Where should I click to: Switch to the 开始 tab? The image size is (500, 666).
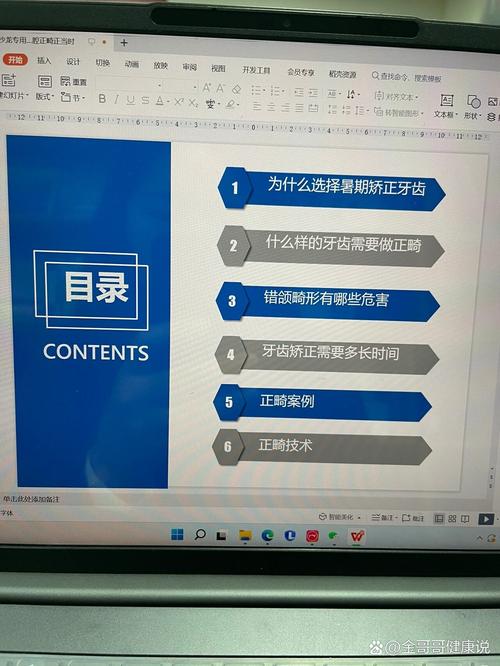[x=15, y=59]
